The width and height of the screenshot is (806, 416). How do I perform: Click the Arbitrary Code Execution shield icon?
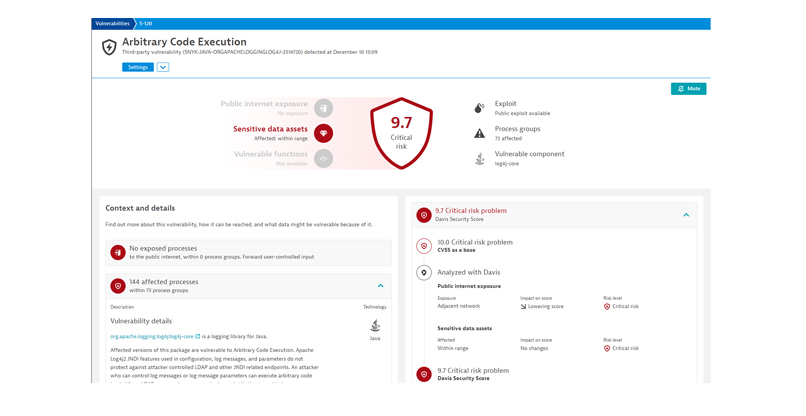click(109, 47)
